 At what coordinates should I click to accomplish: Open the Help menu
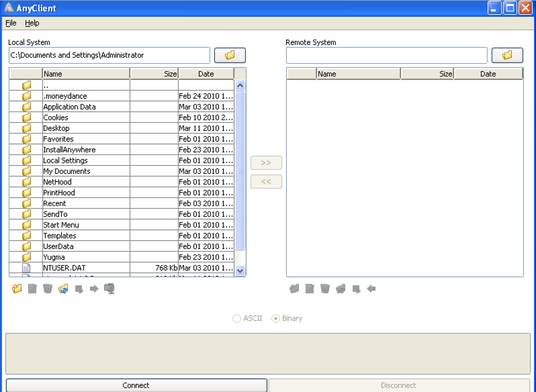tap(32, 23)
